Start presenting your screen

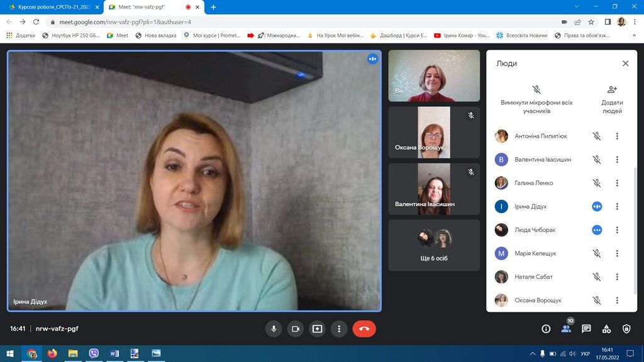pos(317,329)
